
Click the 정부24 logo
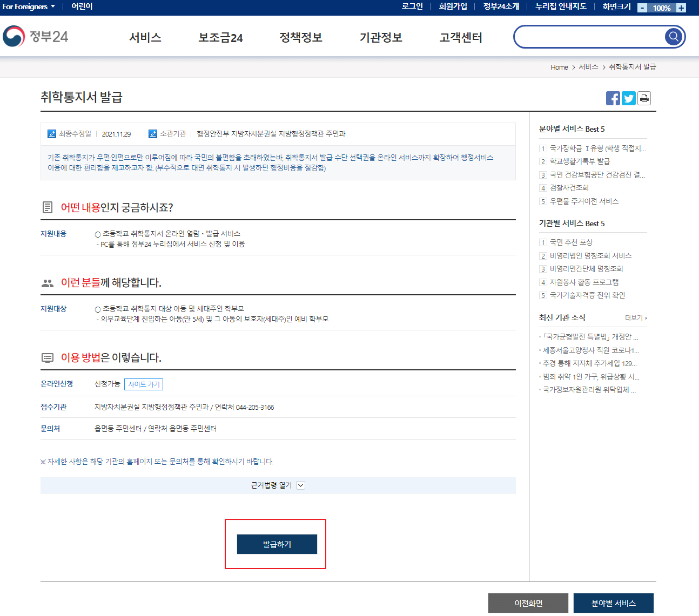36,37
